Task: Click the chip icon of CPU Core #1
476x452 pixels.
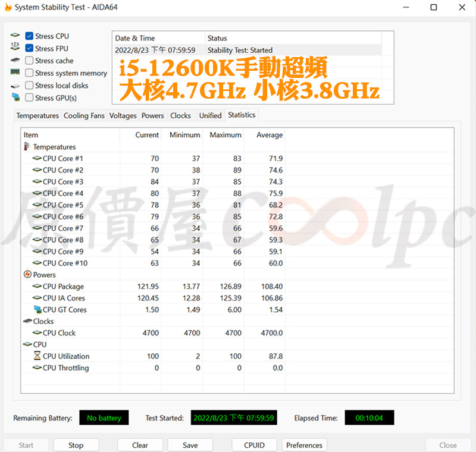Action: click(37, 158)
